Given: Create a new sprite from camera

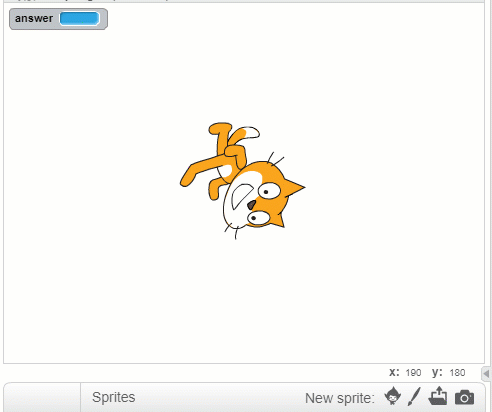Looking at the screenshot, I should [464, 397].
